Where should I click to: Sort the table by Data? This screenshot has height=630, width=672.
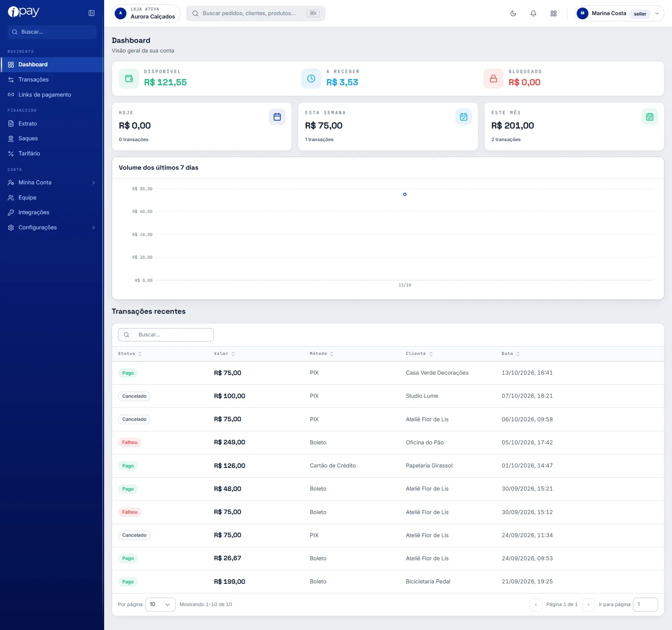click(511, 354)
